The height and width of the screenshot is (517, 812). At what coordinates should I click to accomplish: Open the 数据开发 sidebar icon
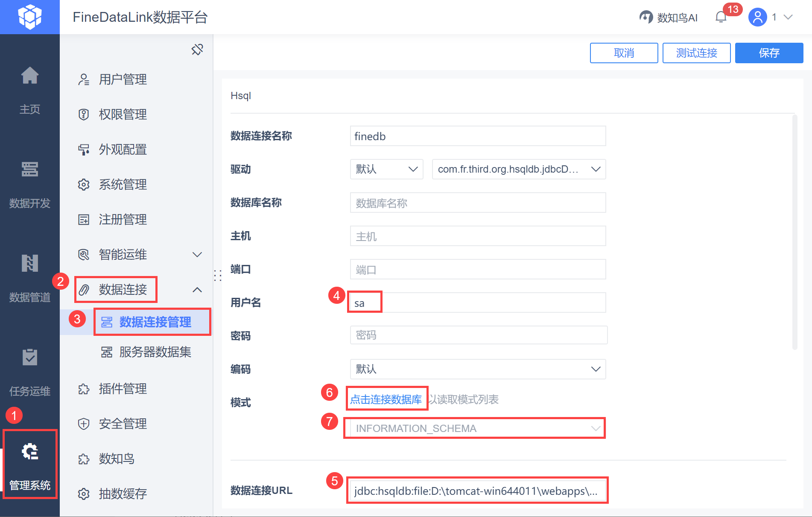(x=30, y=170)
